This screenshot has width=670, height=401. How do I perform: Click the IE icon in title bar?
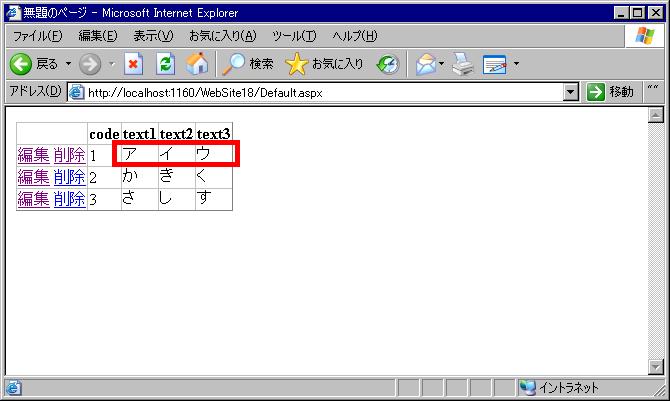pyautogui.click(x=13, y=12)
